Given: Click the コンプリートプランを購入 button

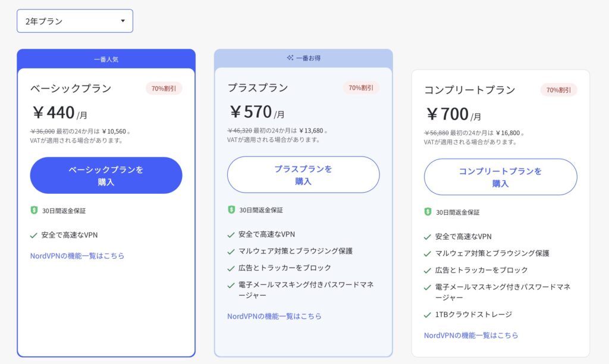Looking at the screenshot, I should [x=501, y=177].
